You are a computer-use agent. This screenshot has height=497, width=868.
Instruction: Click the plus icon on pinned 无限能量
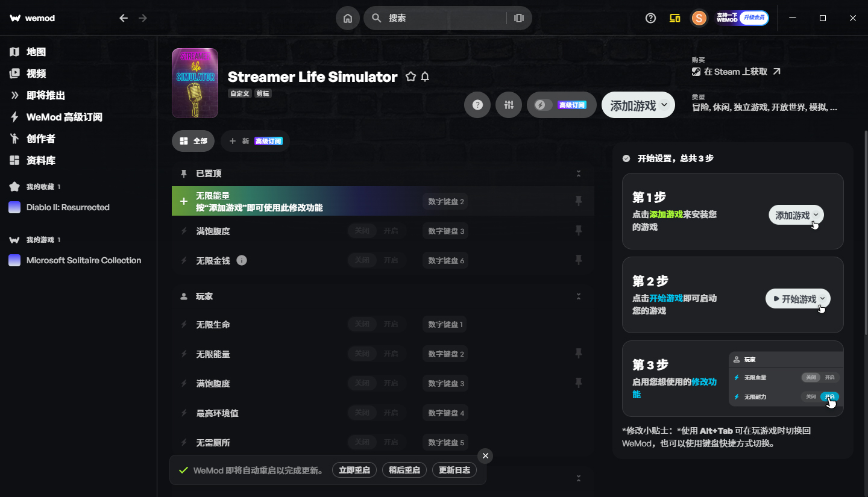click(x=184, y=201)
